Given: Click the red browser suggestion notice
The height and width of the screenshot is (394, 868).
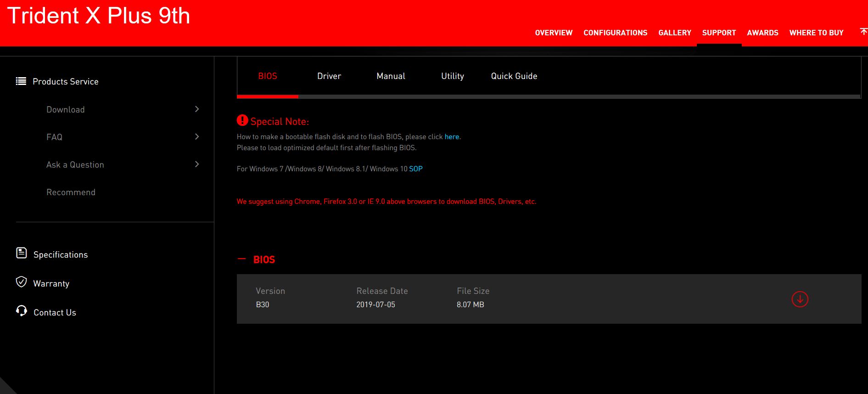Looking at the screenshot, I should [x=386, y=201].
